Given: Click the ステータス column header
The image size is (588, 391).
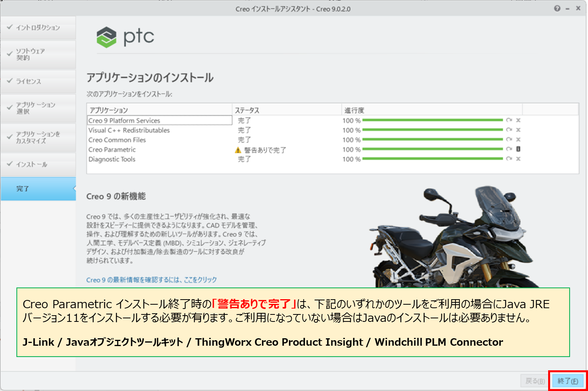Looking at the screenshot, I should (x=287, y=110).
